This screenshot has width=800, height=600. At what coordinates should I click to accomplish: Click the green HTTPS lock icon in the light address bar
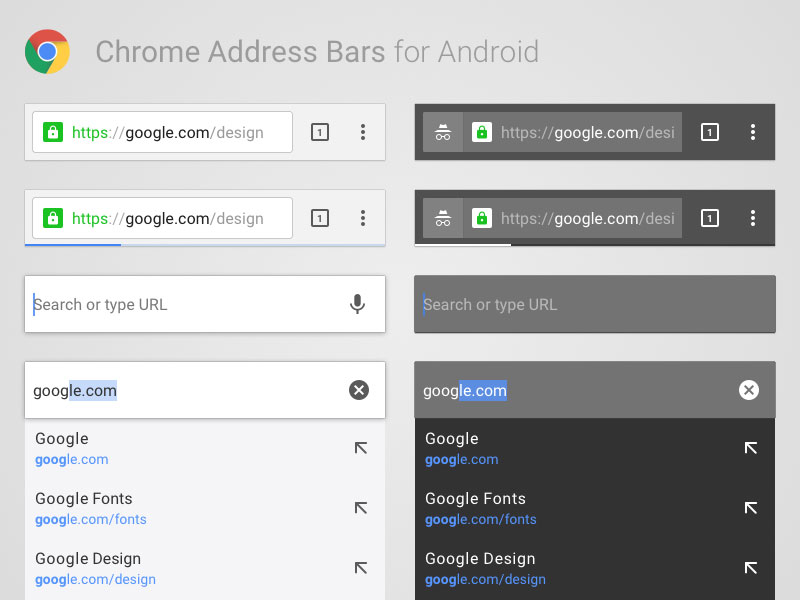[52, 131]
